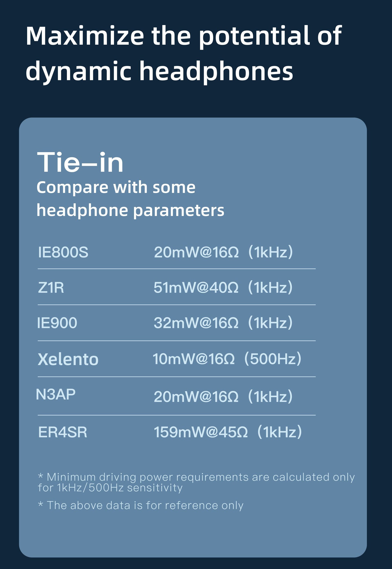Click the minimum driving power footnote
This screenshot has width=392, height=569.
[196, 482]
